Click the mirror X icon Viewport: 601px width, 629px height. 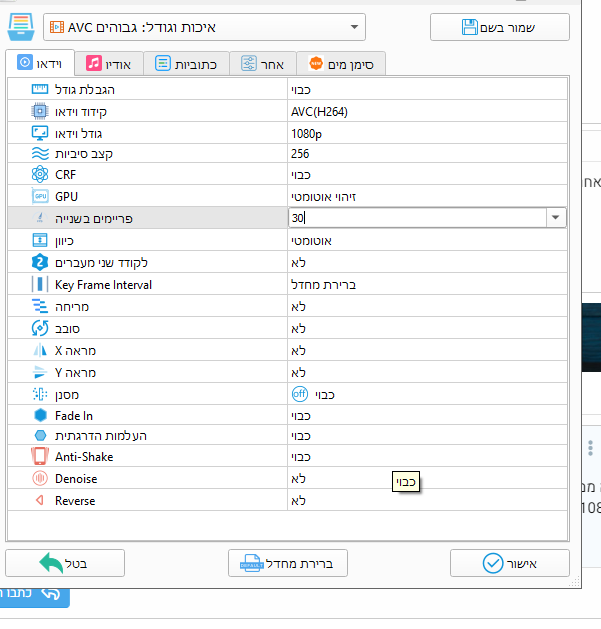[40, 350]
